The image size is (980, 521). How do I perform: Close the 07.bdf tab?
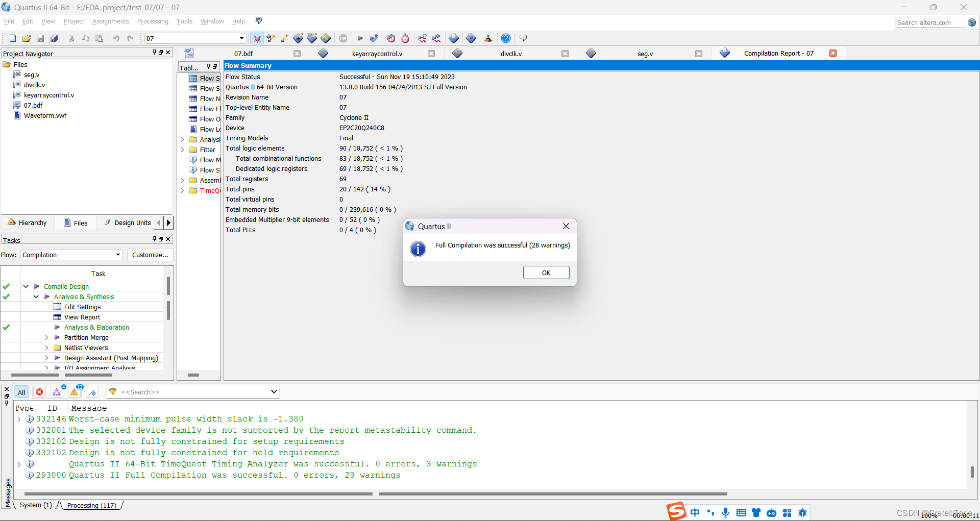coord(297,54)
